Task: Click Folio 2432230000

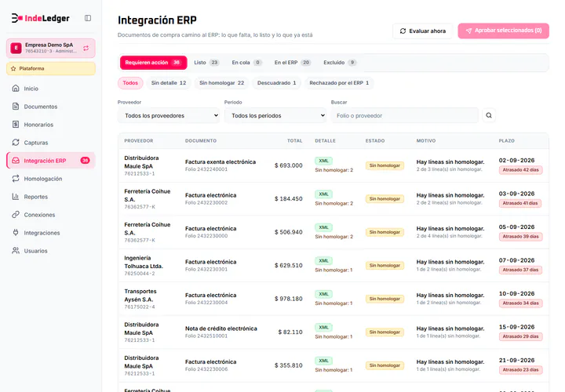Action: 206,236
